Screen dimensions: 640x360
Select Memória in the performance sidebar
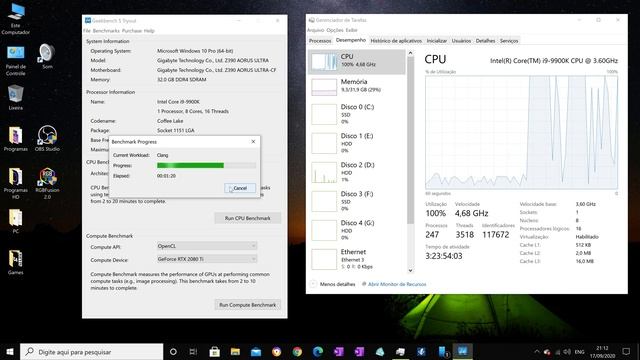pos(357,87)
